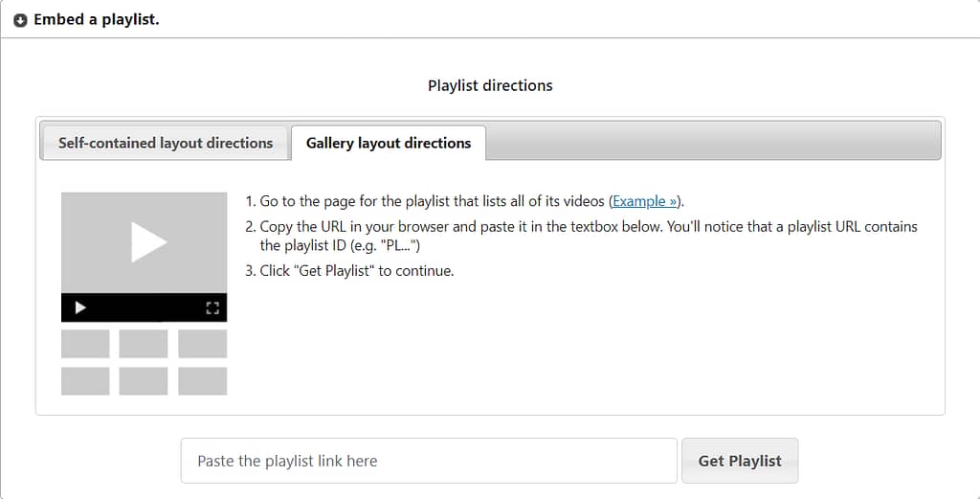Image resolution: width=980 pixels, height=499 pixels.
Task: Click the large play triangle in preview
Action: (148, 242)
